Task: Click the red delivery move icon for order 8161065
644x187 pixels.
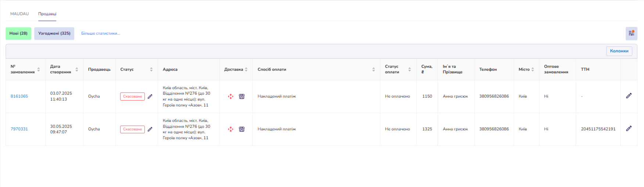Action: 231,96
